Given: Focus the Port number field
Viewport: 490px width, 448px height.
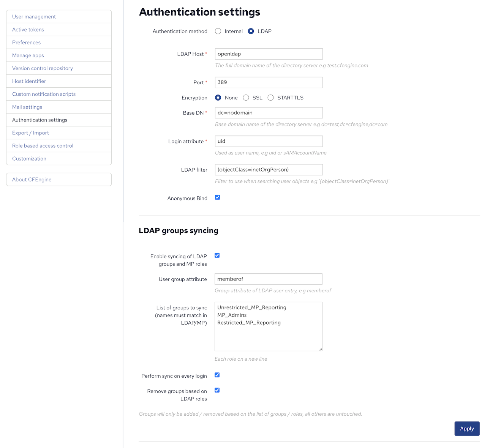Looking at the screenshot, I should (x=269, y=82).
